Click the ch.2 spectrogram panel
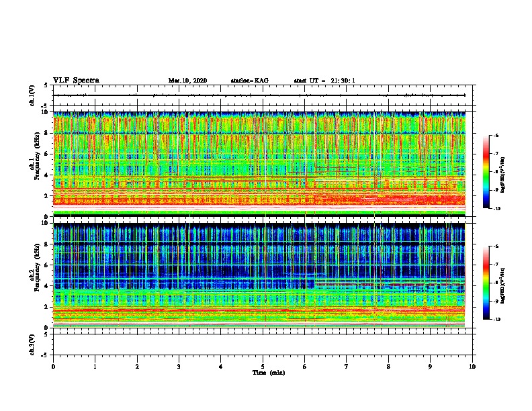This screenshot has height=411, width=532. pos(259,275)
